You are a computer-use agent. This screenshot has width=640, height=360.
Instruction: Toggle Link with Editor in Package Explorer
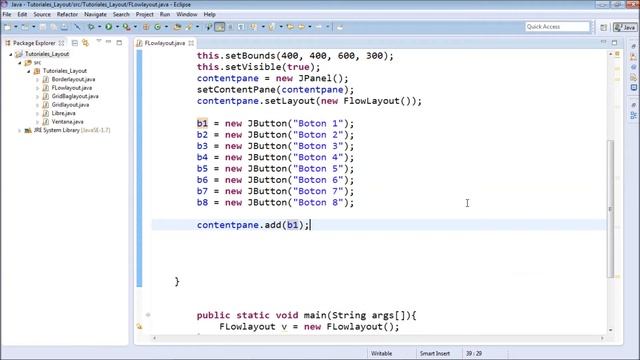coord(85,42)
